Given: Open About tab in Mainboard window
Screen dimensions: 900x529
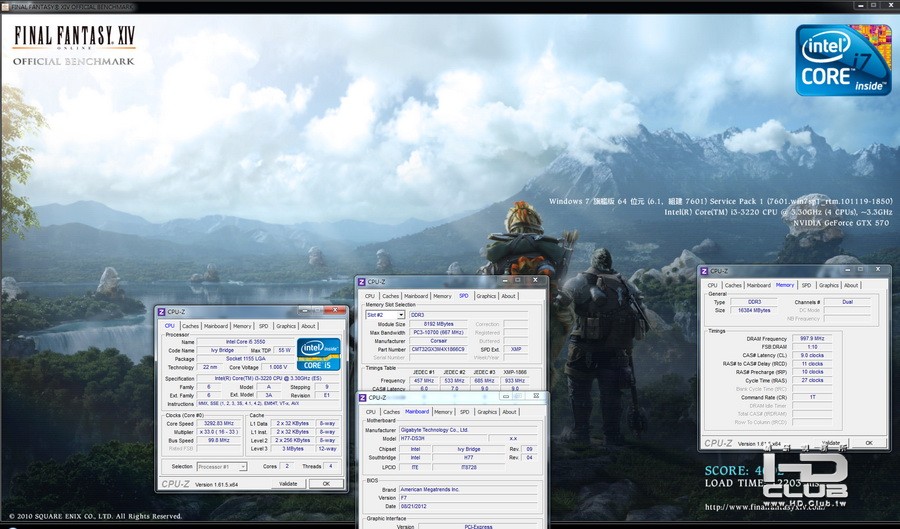Looking at the screenshot, I should 509,412.
